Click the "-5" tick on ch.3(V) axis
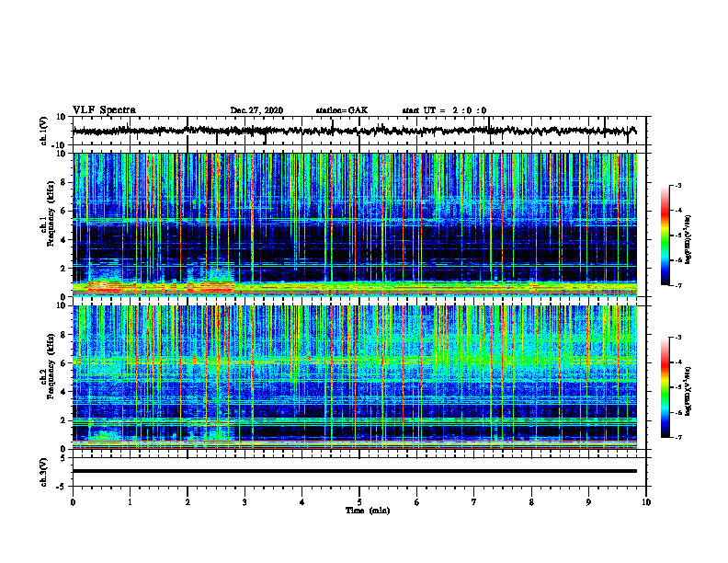728x563 pixels. pyautogui.click(x=62, y=487)
